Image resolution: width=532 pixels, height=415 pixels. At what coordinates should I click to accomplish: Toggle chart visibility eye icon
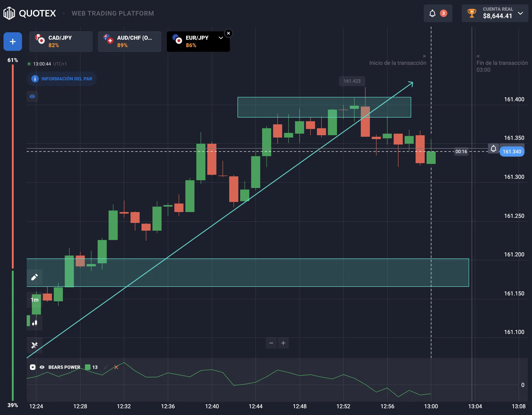(x=32, y=96)
